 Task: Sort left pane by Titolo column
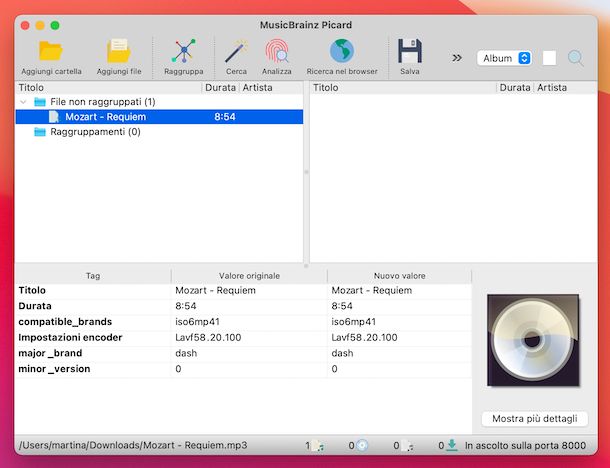pos(109,88)
